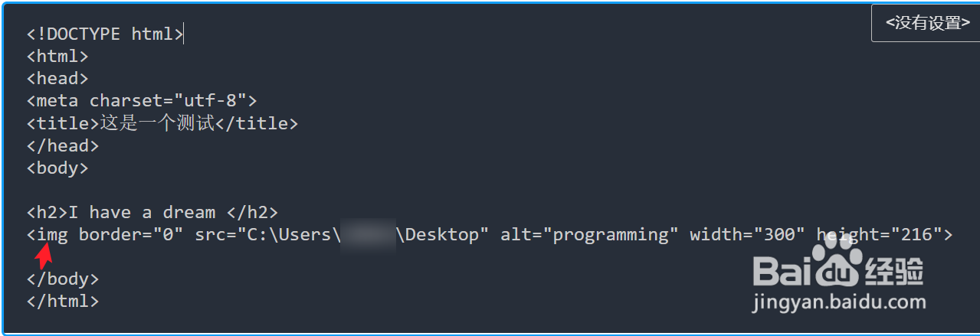Click the jingyan.baidu.com watermark text
Image resolution: width=980 pixels, height=336 pixels.
[x=838, y=302]
